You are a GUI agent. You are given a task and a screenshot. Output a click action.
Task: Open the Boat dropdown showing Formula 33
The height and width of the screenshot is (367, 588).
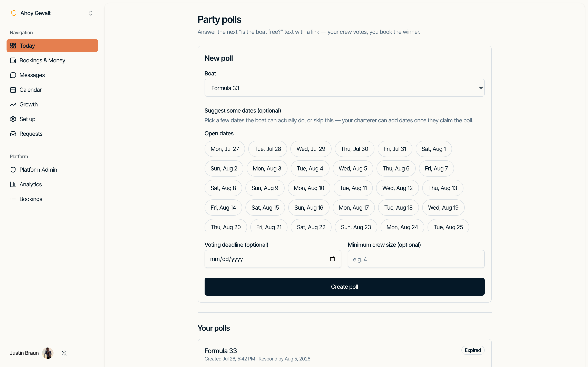pyautogui.click(x=345, y=88)
